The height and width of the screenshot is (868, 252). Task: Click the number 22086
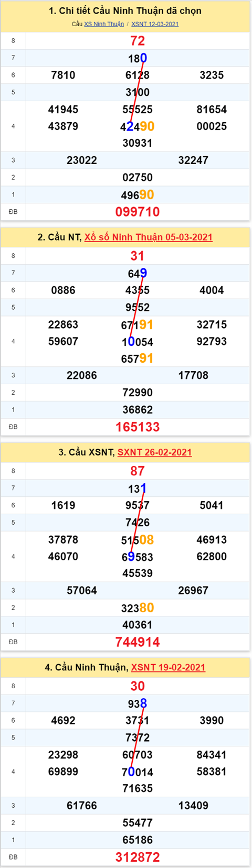82,375
